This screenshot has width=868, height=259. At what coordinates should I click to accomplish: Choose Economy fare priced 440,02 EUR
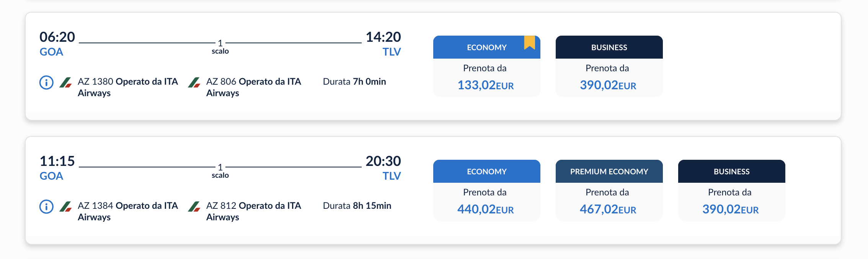pos(486,202)
